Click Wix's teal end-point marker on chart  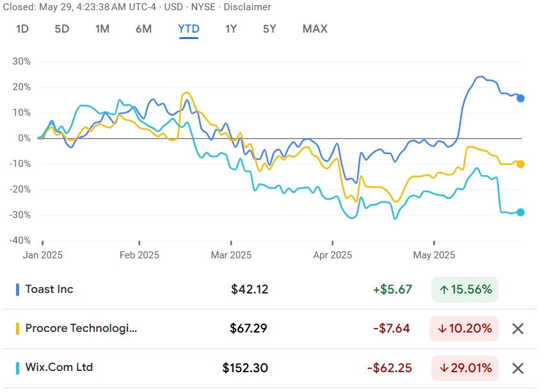point(520,212)
